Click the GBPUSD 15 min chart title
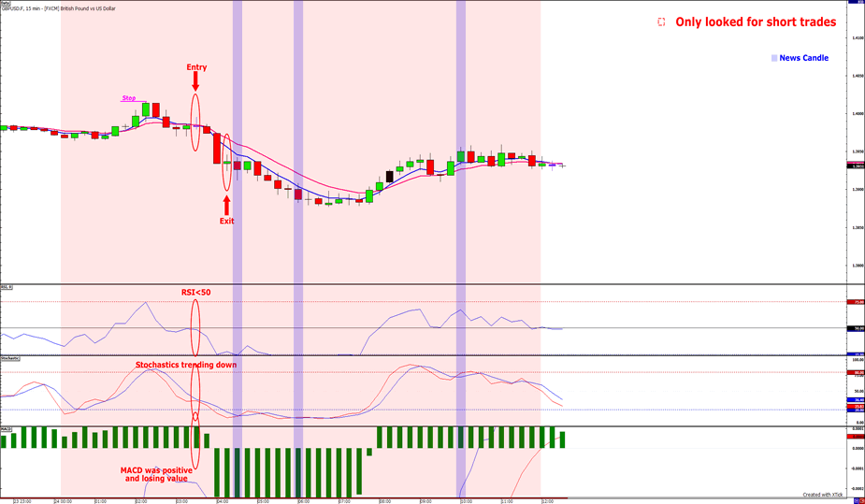Screen dimensions: 865x504 (59, 8)
